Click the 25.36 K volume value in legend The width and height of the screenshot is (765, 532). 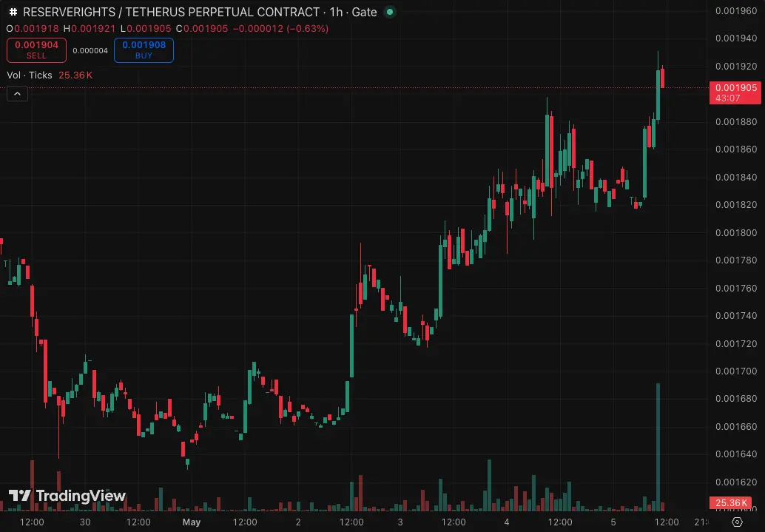(75, 75)
